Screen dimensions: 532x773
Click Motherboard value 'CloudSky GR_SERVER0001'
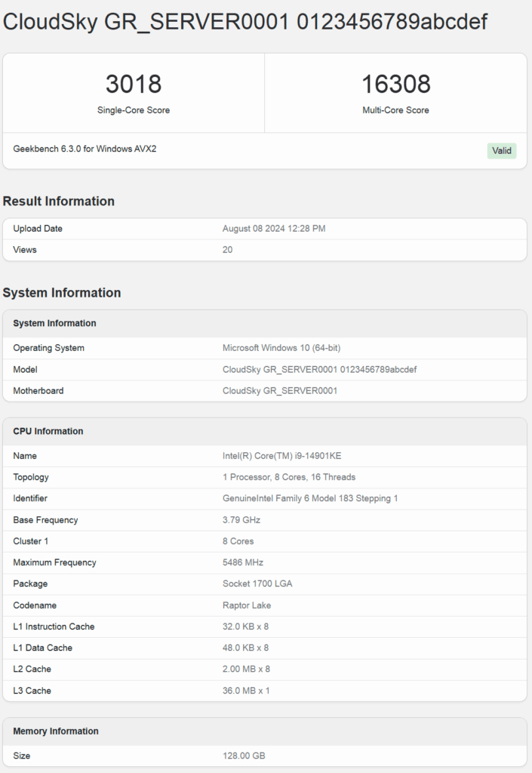coord(280,391)
